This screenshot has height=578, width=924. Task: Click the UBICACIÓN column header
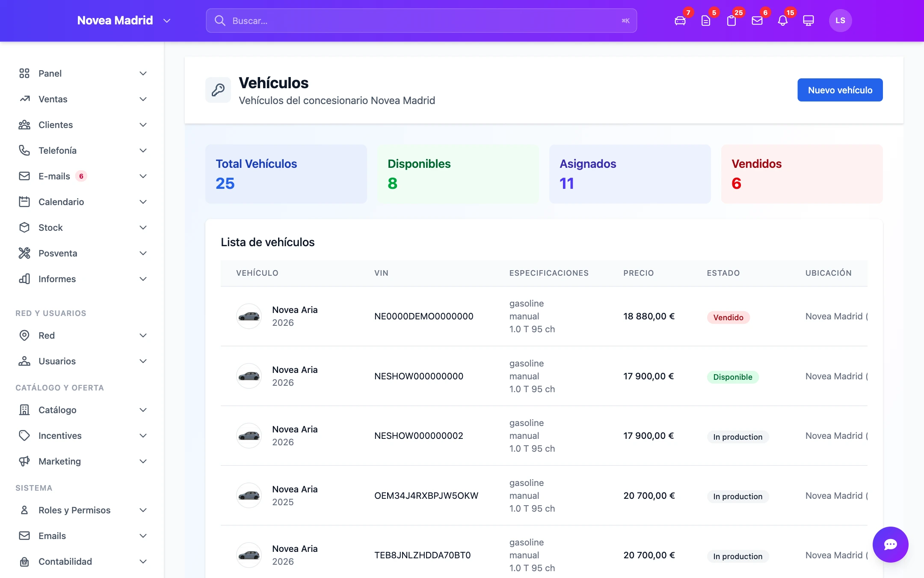tap(828, 273)
